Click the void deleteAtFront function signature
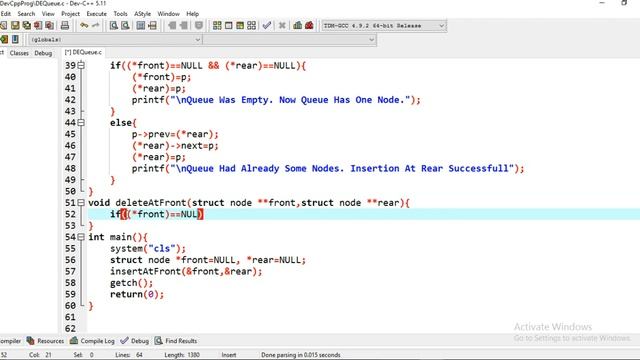Viewport: 640px width, 360px height. [249, 203]
